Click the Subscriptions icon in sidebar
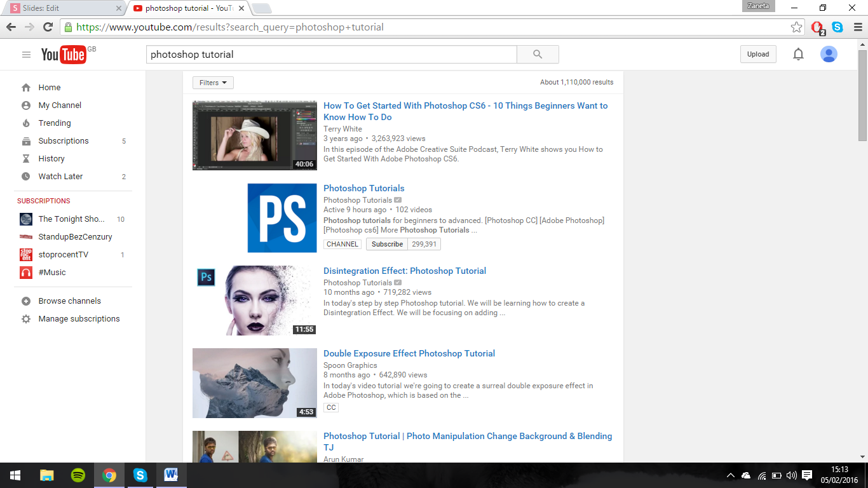Screen dimensions: 868x488 point(26,141)
